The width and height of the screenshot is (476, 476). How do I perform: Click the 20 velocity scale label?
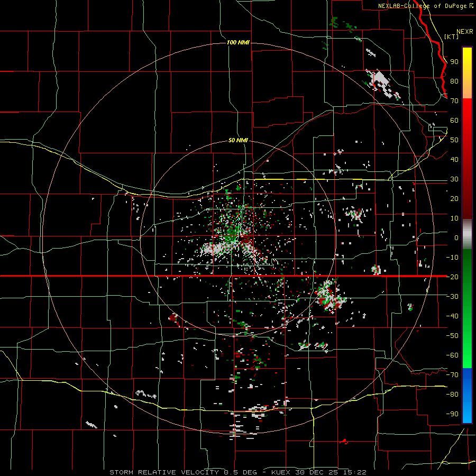coord(454,198)
